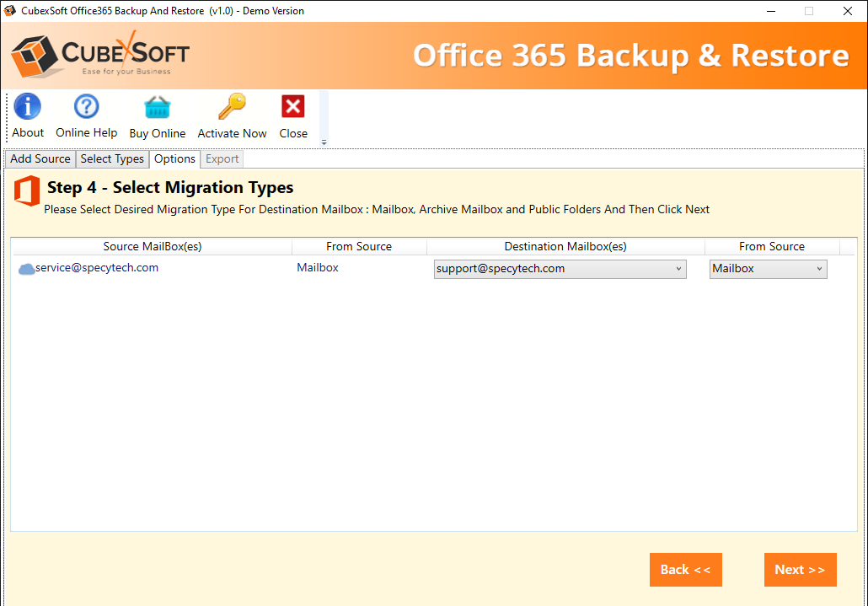Click the Source MailBox(es) column header
This screenshot has height=606, width=868.
click(x=153, y=246)
